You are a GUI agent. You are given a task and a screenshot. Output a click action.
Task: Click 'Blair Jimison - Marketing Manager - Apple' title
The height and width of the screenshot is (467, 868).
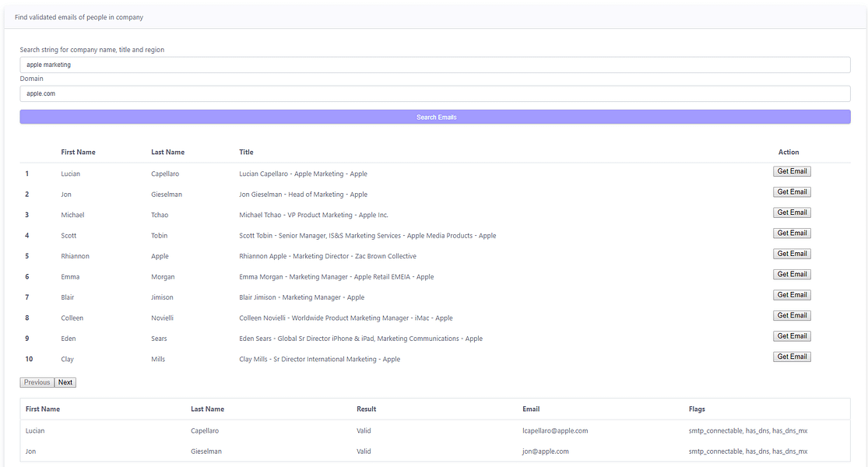coord(302,297)
